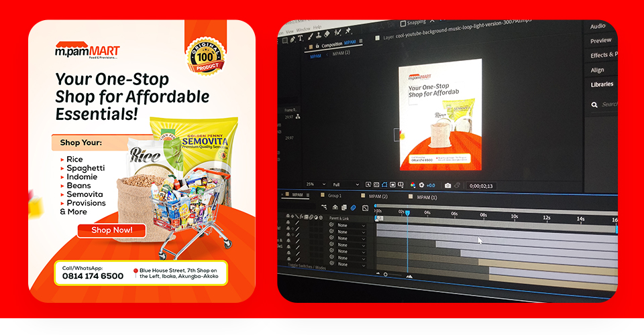
Task: Switch to the MPAM (1) timeline tab
Action: (x=427, y=197)
